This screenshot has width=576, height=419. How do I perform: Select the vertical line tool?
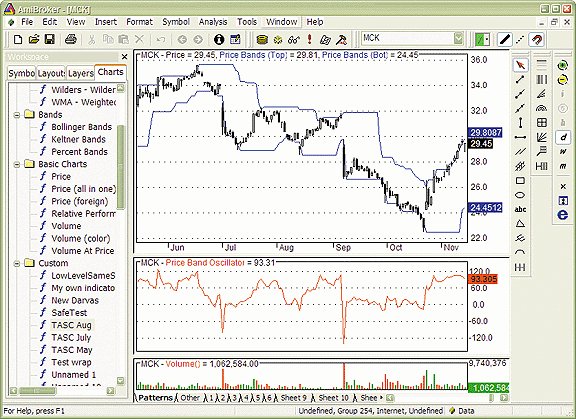tap(520, 123)
